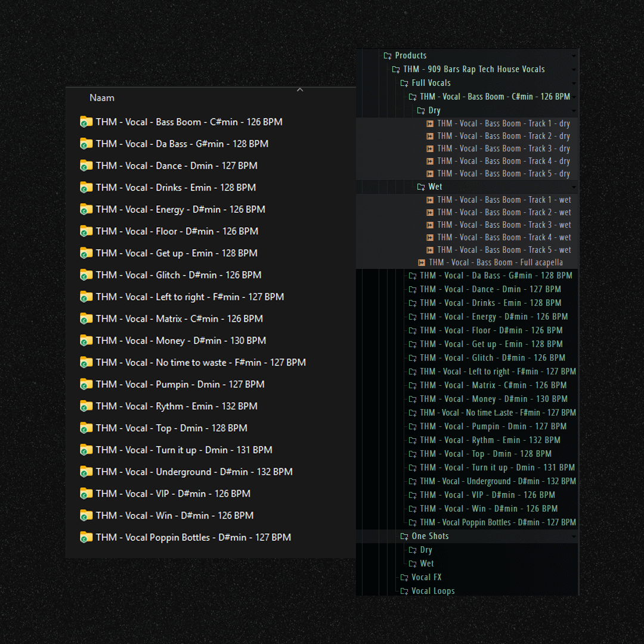Viewport: 644px width, 644px height.
Task: Select Vocal - Turn it up - Dmin in file list
Action: click(x=184, y=450)
